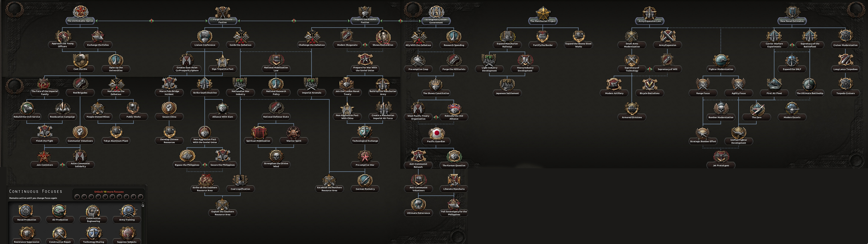
Task: Choose Army Training continuous focus
Action: click(127, 213)
